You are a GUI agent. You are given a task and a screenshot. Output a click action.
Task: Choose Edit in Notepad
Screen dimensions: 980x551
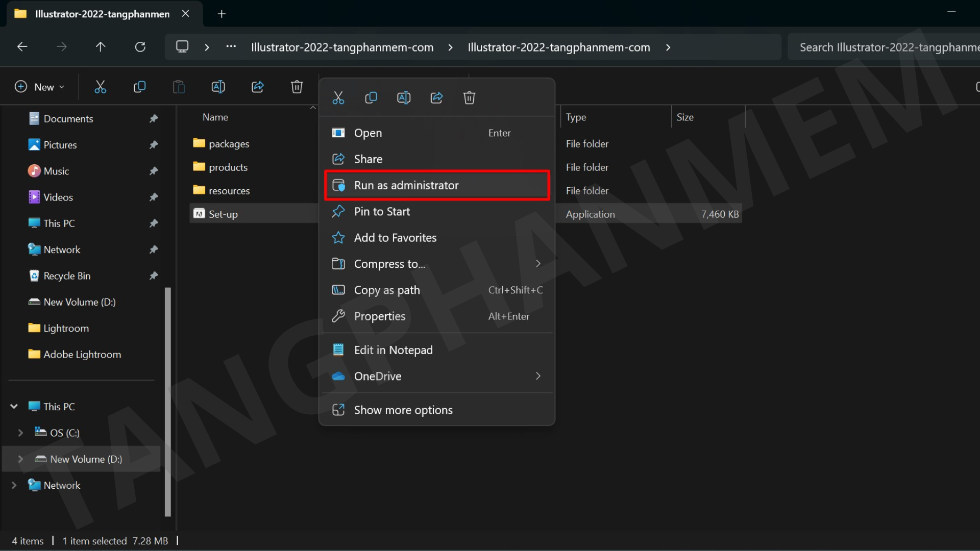click(437, 350)
